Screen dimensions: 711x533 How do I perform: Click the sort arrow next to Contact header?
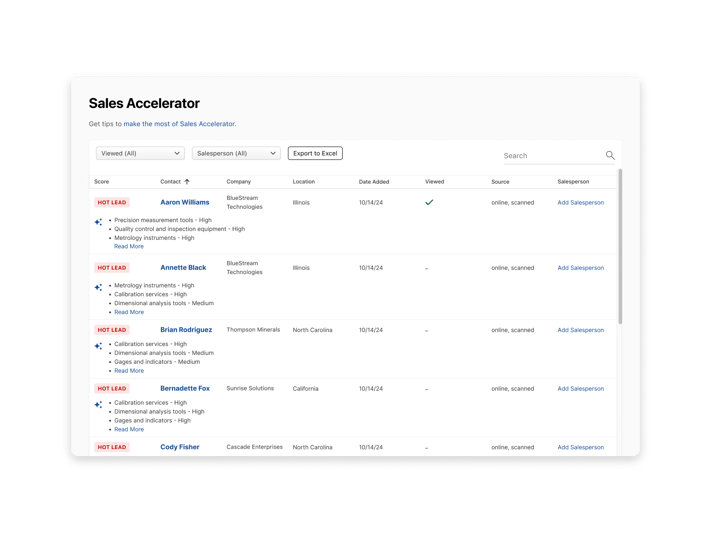click(x=187, y=182)
